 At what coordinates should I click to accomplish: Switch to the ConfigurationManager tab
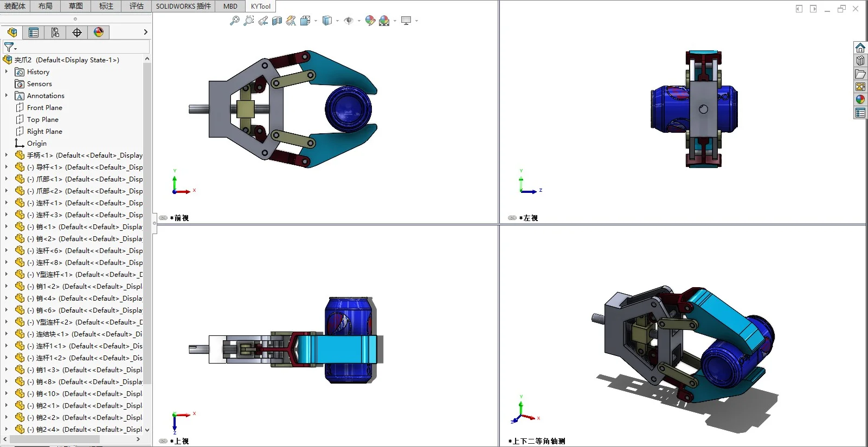(55, 33)
